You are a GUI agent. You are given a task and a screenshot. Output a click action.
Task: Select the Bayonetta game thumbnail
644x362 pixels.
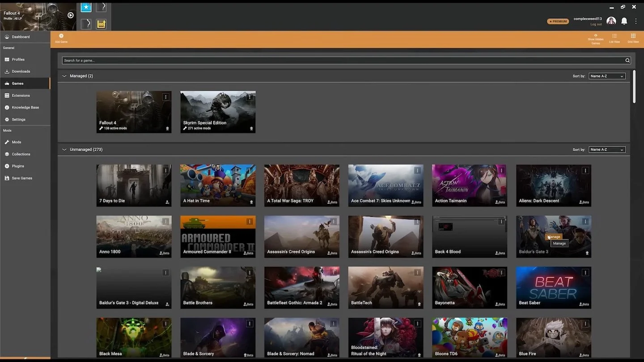(470, 287)
